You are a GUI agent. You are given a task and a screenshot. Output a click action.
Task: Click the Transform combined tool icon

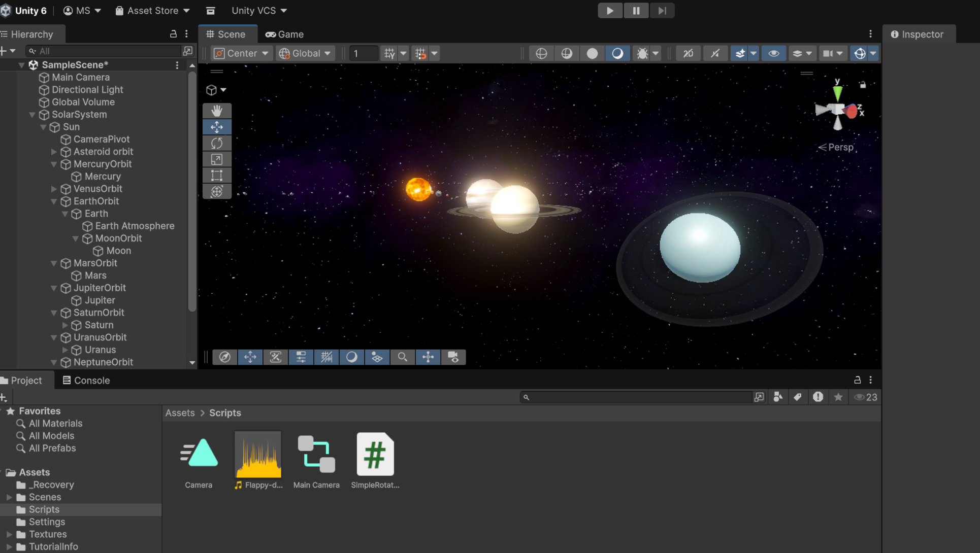point(217,192)
